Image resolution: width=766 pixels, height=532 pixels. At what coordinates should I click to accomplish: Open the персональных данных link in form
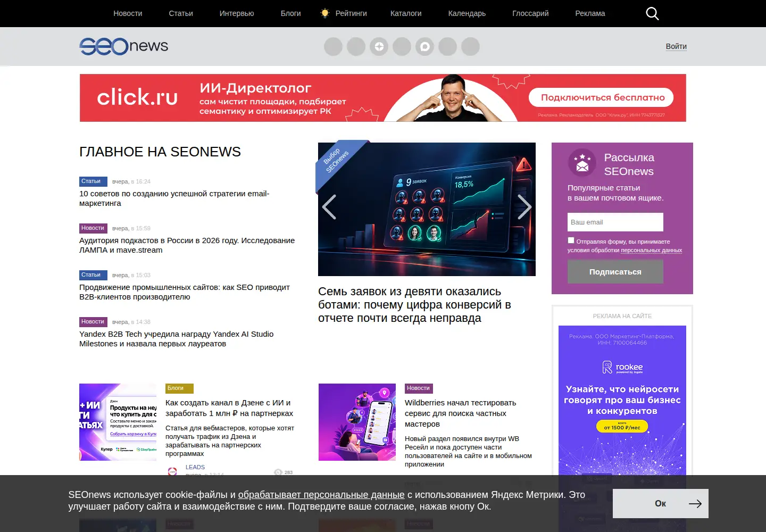point(652,250)
